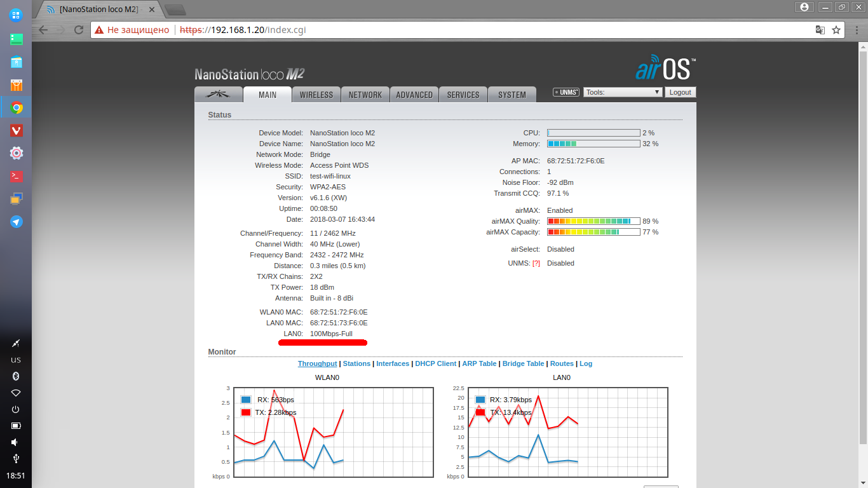Bookmark this page with the star icon
The image size is (868, 488).
(836, 30)
